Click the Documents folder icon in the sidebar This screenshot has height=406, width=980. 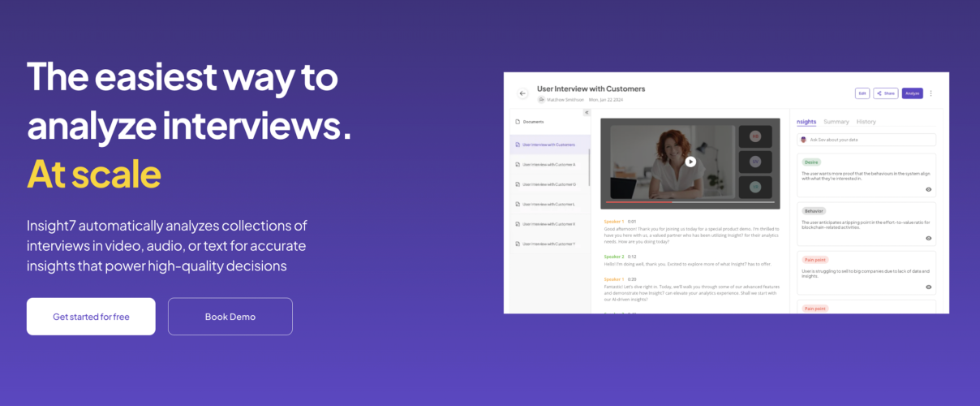click(x=518, y=122)
